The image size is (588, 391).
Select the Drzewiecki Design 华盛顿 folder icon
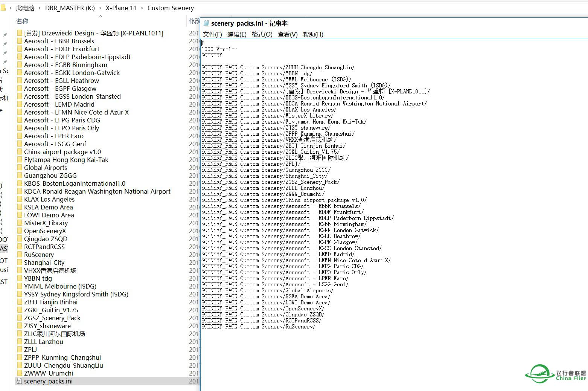20,33
